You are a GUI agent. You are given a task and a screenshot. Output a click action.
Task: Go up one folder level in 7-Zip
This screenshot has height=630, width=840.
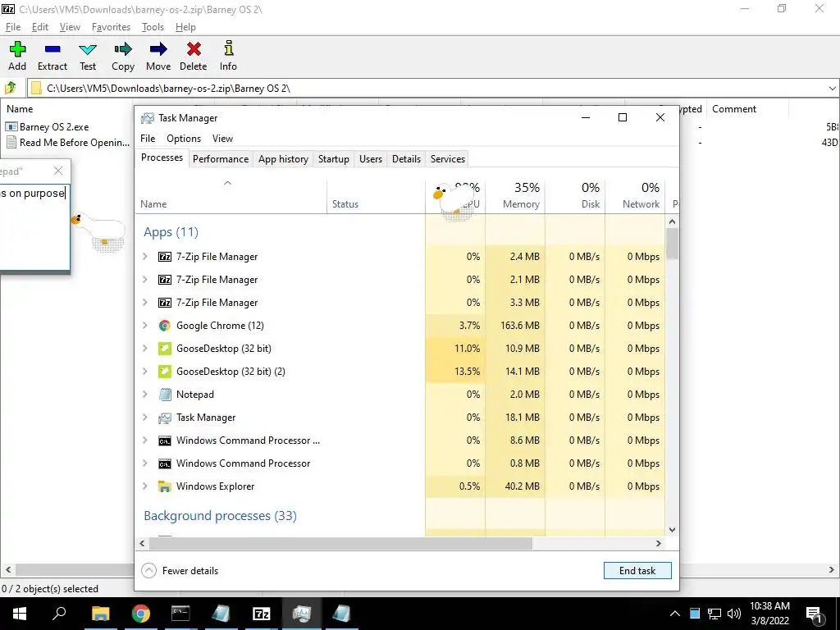pyautogui.click(x=10, y=88)
